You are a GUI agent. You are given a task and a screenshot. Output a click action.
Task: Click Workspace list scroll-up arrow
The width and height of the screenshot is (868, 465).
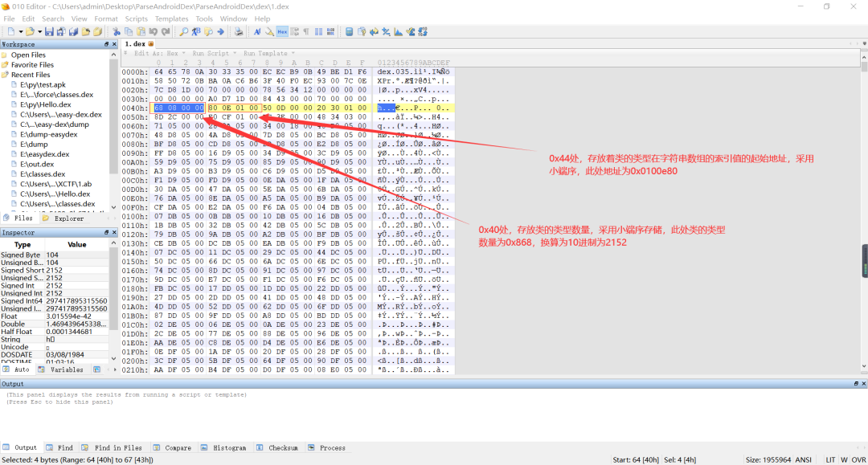114,55
